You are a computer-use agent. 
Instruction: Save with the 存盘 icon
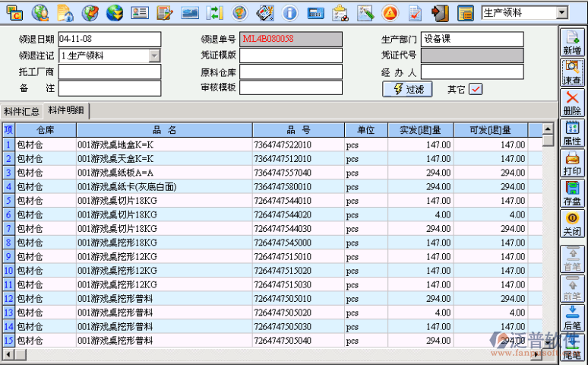click(572, 193)
